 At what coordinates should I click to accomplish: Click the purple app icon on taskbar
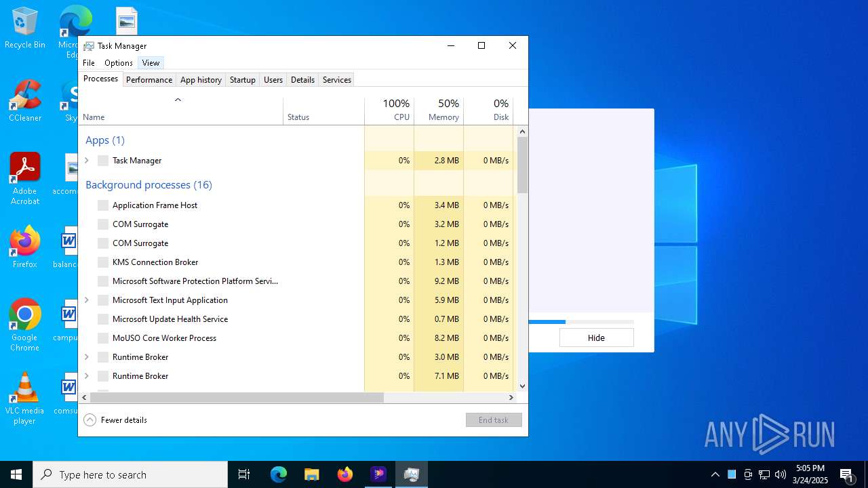378,474
